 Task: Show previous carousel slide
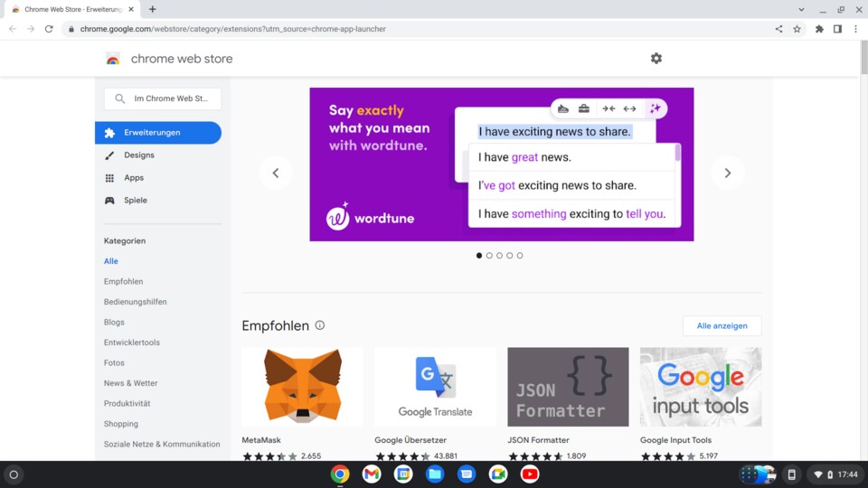pos(276,174)
